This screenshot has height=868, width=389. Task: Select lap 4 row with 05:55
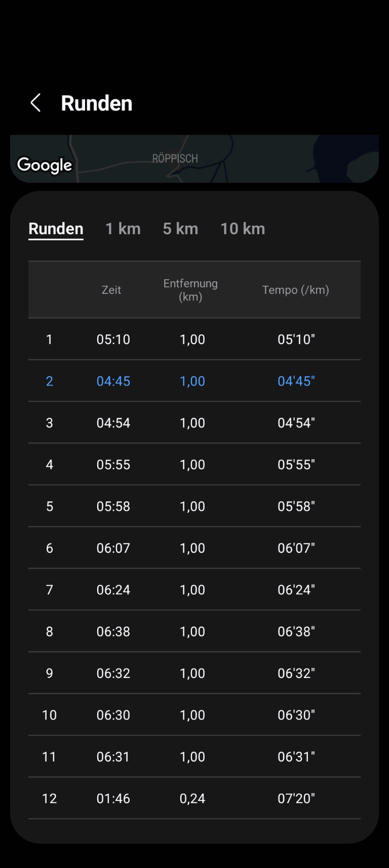194,465
